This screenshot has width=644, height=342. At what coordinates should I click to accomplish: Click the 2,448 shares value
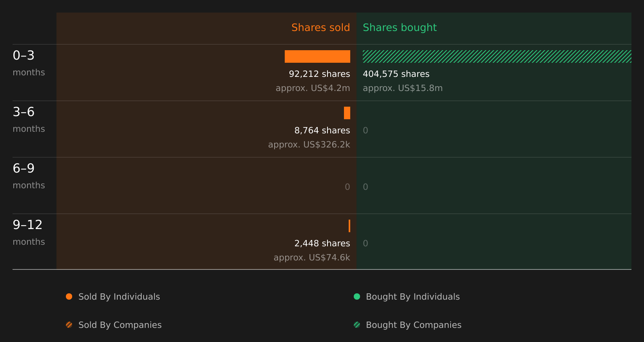[322, 244]
